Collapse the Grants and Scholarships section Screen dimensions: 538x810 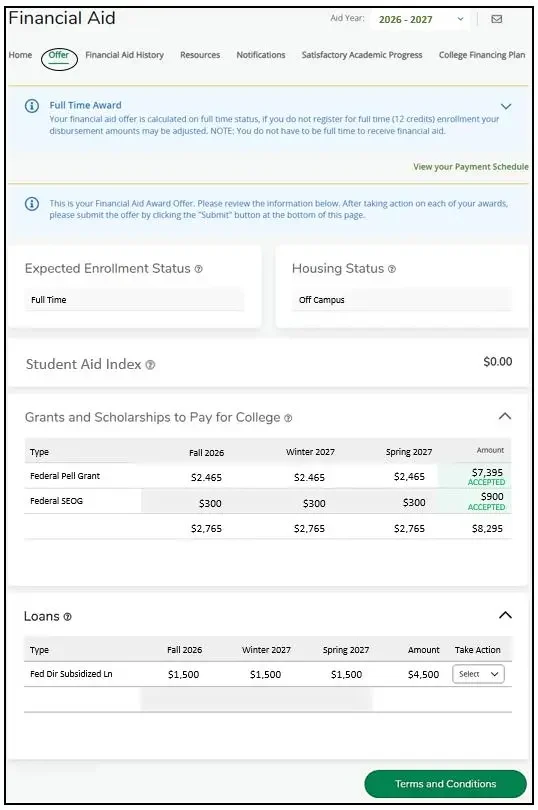pos(505,416)
